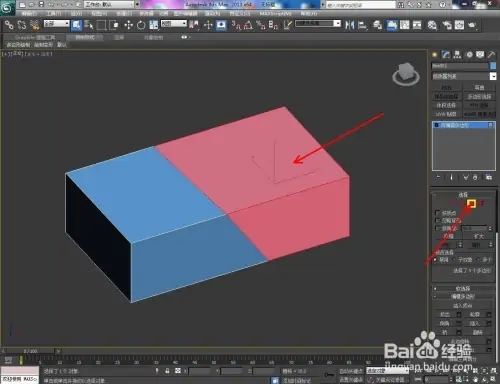Select 子对象 preview selection radio
Image resolution: width=500 pixels, height=384 pixels.
[454, 259]
